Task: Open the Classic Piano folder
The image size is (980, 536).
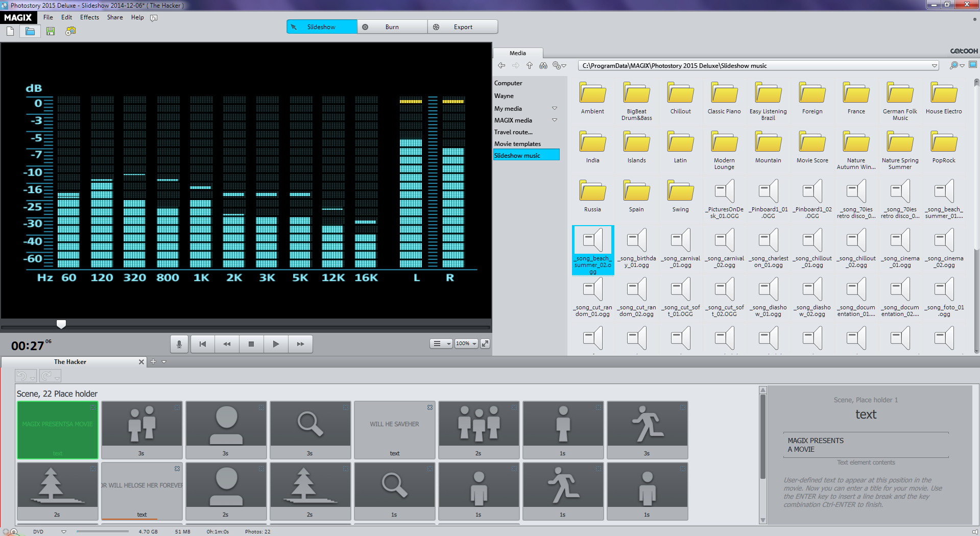Action: tap(724, 98)
